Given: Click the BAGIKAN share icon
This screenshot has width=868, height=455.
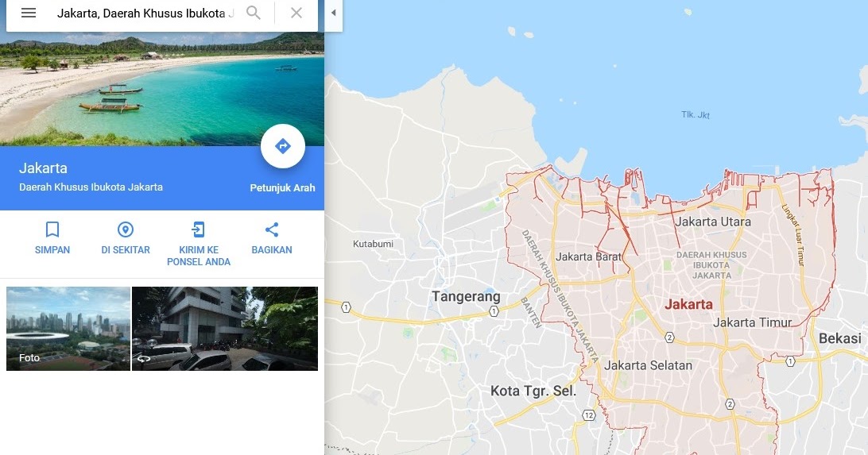Looking at the screenshot, I should coord(272,229).
